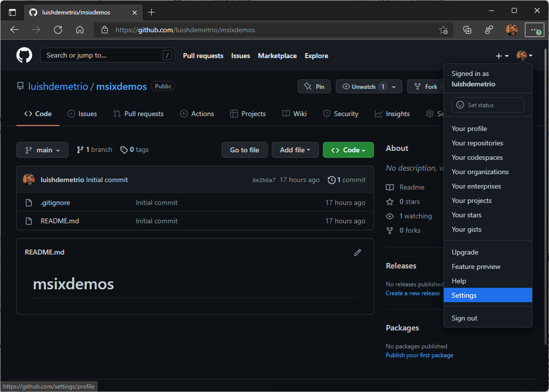Expand the Add file dropdown
This screenshot has width=549, height=392.
click(295, 150)
